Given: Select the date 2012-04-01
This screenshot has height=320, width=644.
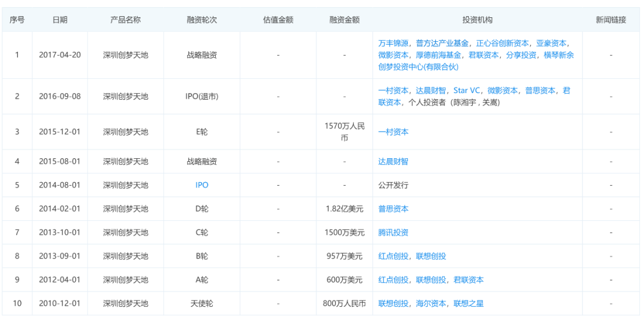Looking at the screenshot, I should (x=60, y=280).
